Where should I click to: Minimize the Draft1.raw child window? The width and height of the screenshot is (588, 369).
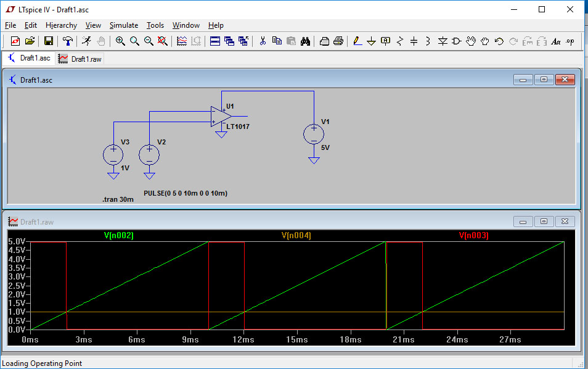pyautogui.click(x=523, y=222)
